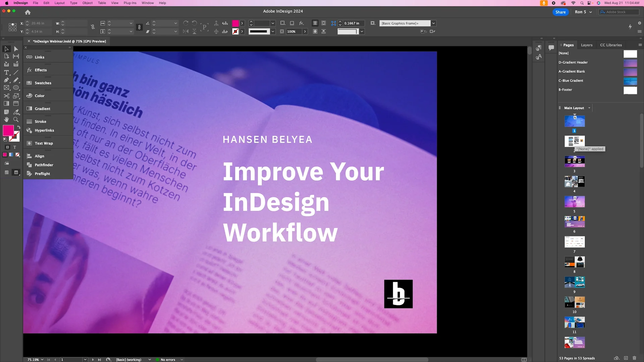Image resolution: width=644 pixels, height=362 pixels.
Task: Swap fill and stroke colors
Action: pos(19,127)
